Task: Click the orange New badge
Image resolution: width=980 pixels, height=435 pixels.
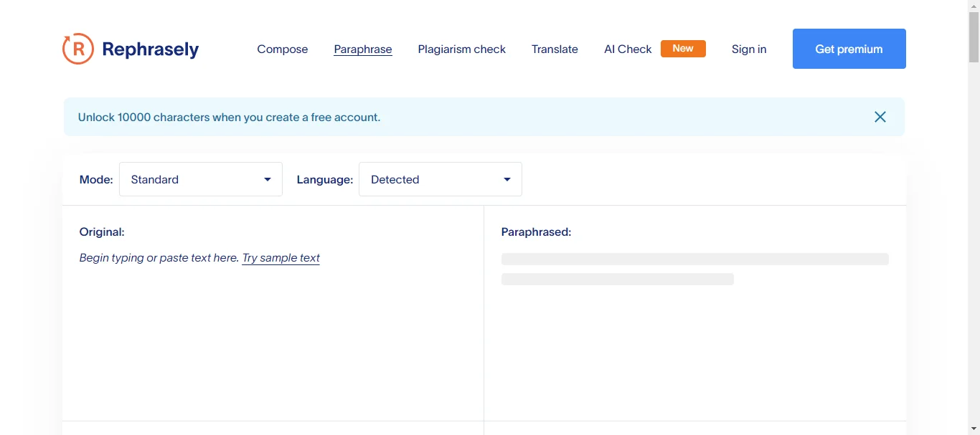Action: pyautogui.click(x=683, y=49)
